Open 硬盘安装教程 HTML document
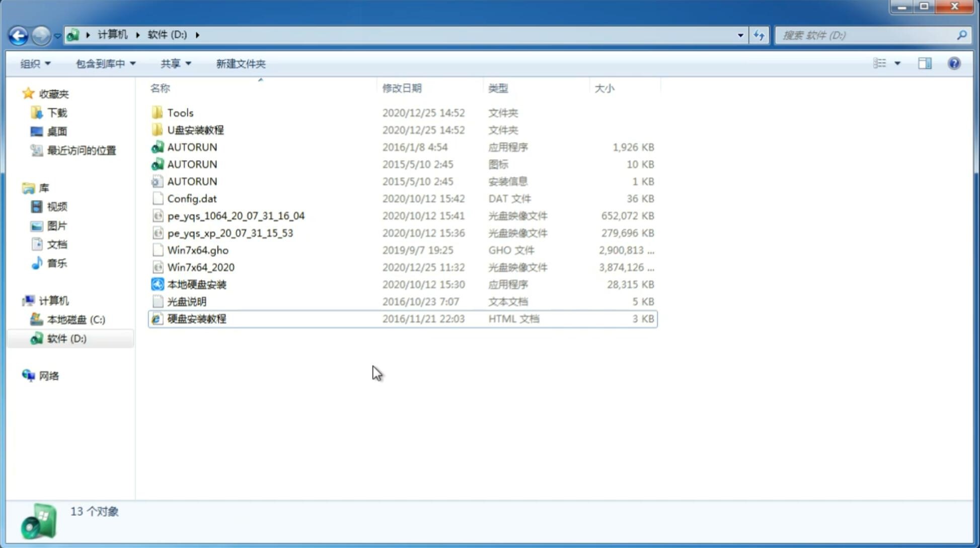Screen dimensions: 980x548 (196, 318)
